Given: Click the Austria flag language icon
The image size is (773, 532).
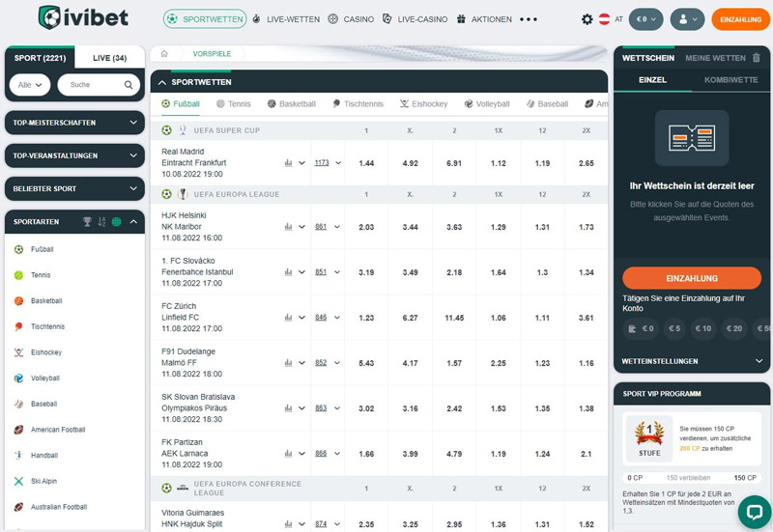Looking at the screenshot, I should pyautogui.click(x=604, y=19).
